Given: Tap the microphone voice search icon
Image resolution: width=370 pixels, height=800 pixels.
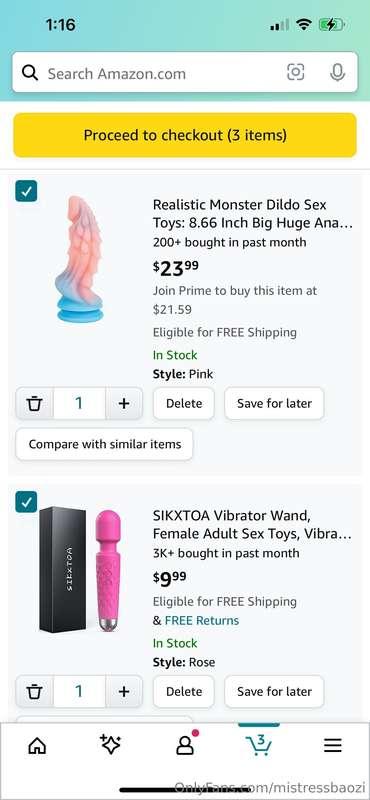Looking at the screenshot, I should (337, 72).
